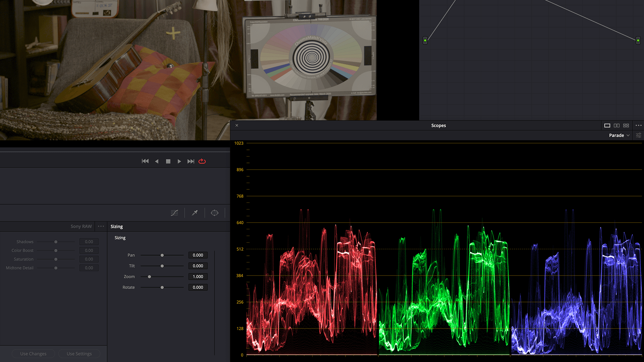
Task: Click the Use Changes button
Action: coord(33,354)
